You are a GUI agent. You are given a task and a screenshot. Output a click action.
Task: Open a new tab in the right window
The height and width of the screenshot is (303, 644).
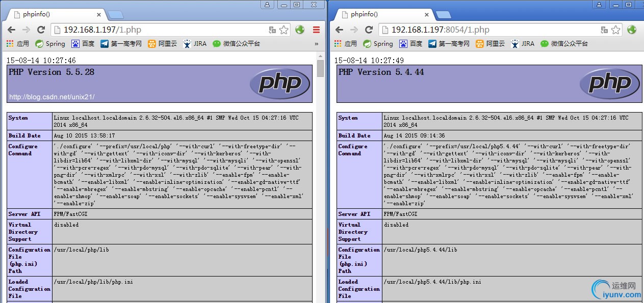[443, 14]
